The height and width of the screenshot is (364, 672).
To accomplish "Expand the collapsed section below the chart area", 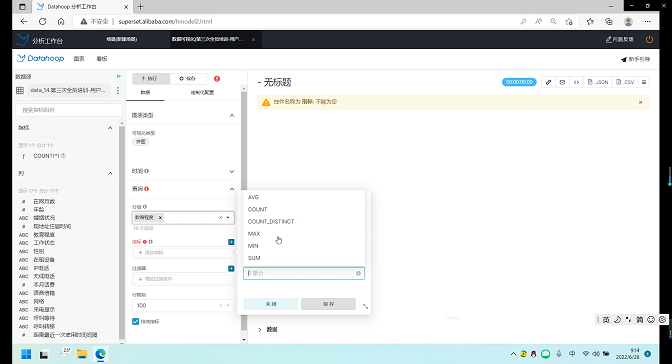I will coord(259,329).
